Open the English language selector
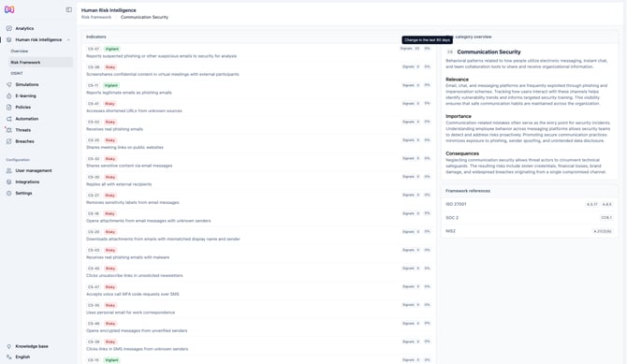The height and width of the screenshot is (364, 627). tap(22, 357)
